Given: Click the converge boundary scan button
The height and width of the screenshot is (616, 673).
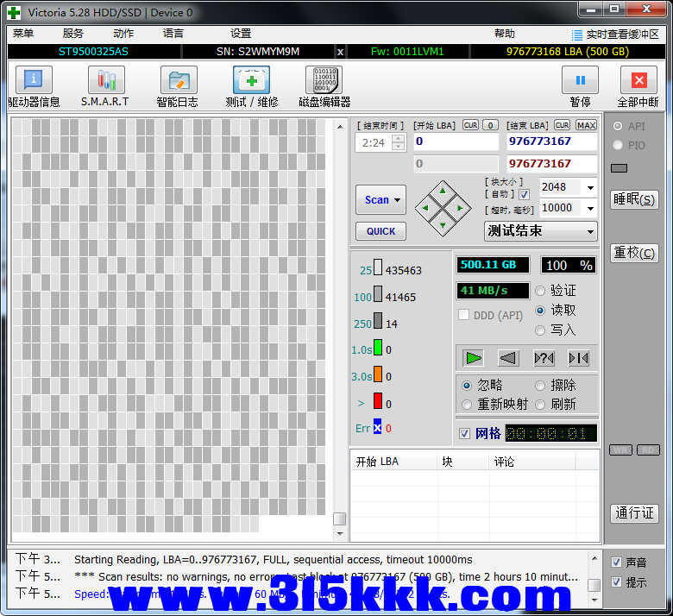Looking at the screenshot, I should click(x=578, y=357).
